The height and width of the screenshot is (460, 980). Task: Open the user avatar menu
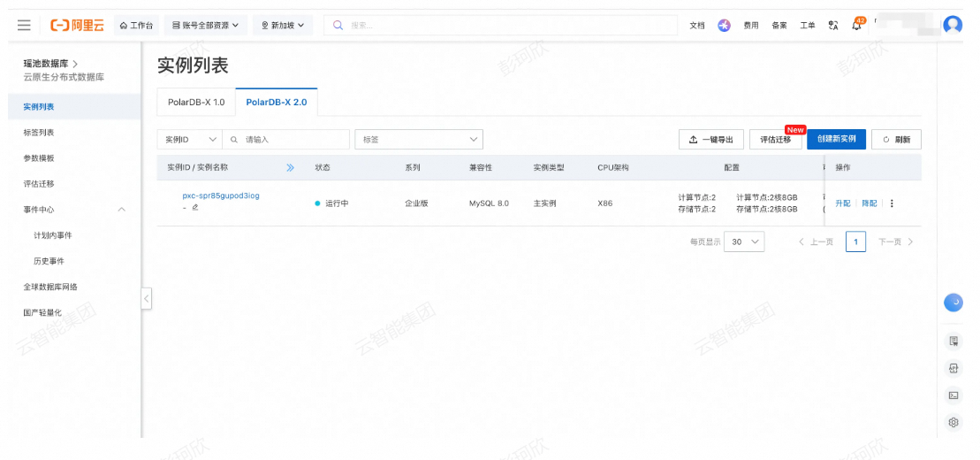click(x=953, y=25)
